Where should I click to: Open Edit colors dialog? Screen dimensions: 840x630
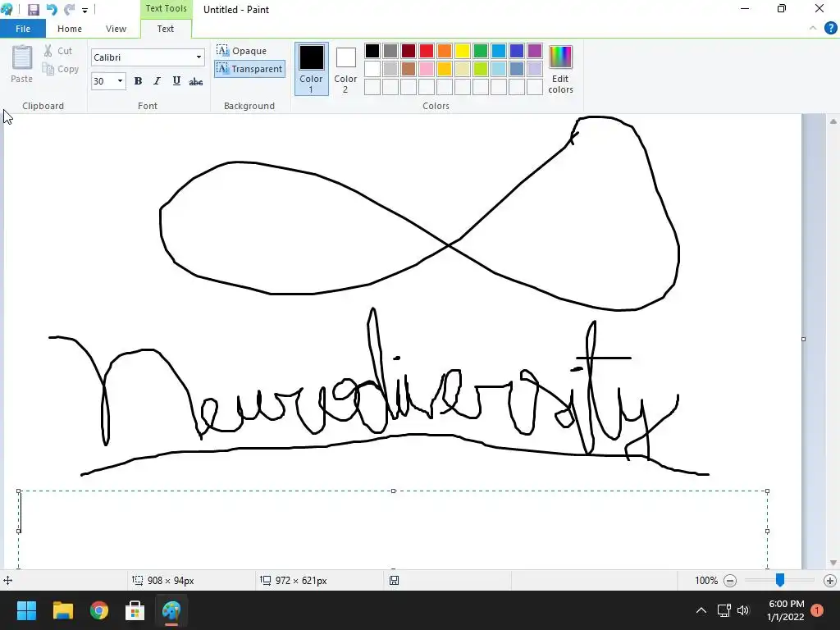(x=561, y=69)
